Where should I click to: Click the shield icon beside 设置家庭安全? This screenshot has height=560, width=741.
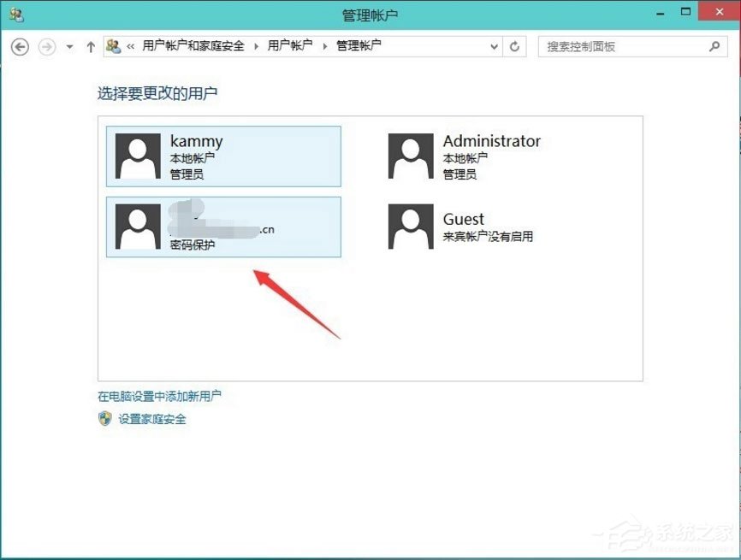[104, 419]
